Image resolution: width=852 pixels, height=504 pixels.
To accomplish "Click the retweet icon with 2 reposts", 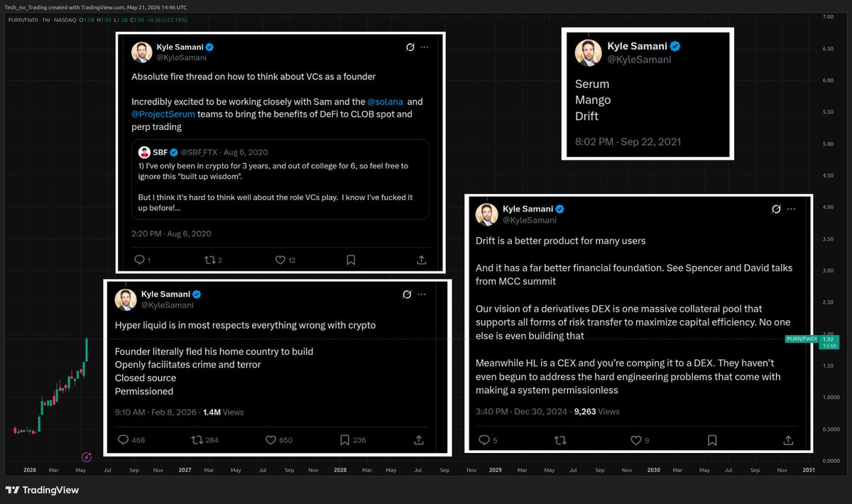I will pos(209,260).
